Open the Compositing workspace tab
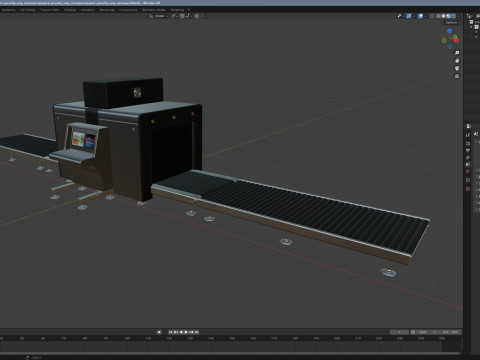Image resolution: width=480 pixels, height=360 pixels. [128, 10]
